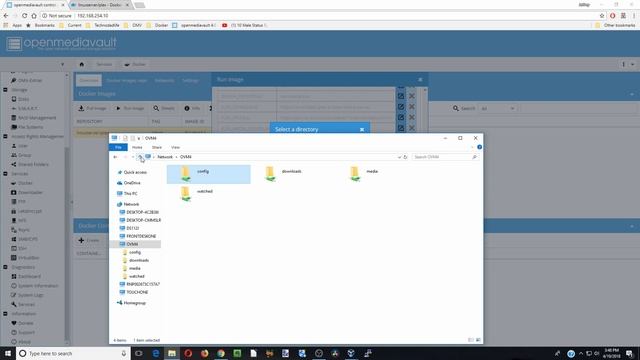Open the watched folder in Explorer
Image resolution: width=640 pixels, height=360 pixels.
tap(197, 193)
